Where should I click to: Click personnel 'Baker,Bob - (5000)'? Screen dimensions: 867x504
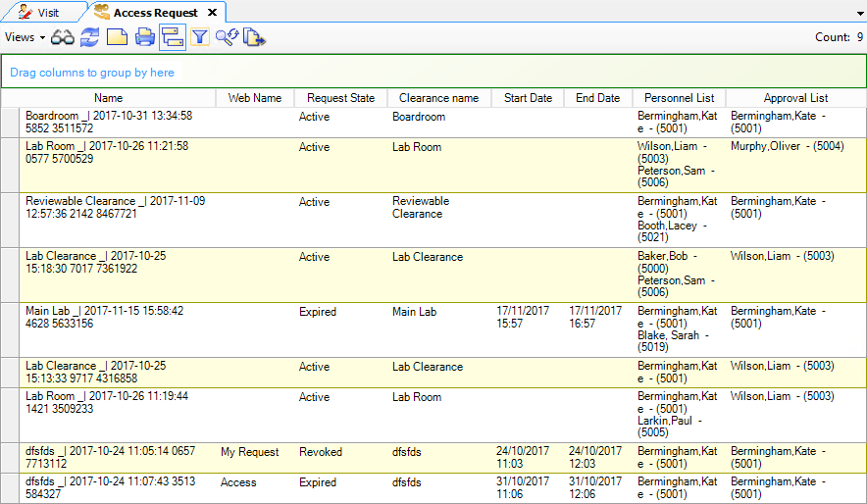(x=667, y=263)
